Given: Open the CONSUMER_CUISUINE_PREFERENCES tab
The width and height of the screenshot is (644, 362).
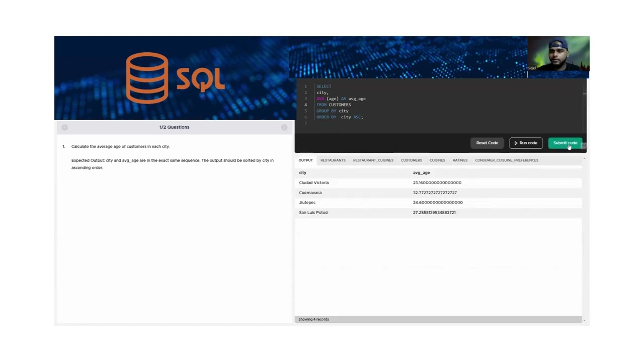Looking at the screenshot, I should pyautogui.click(x=507, y=160).
